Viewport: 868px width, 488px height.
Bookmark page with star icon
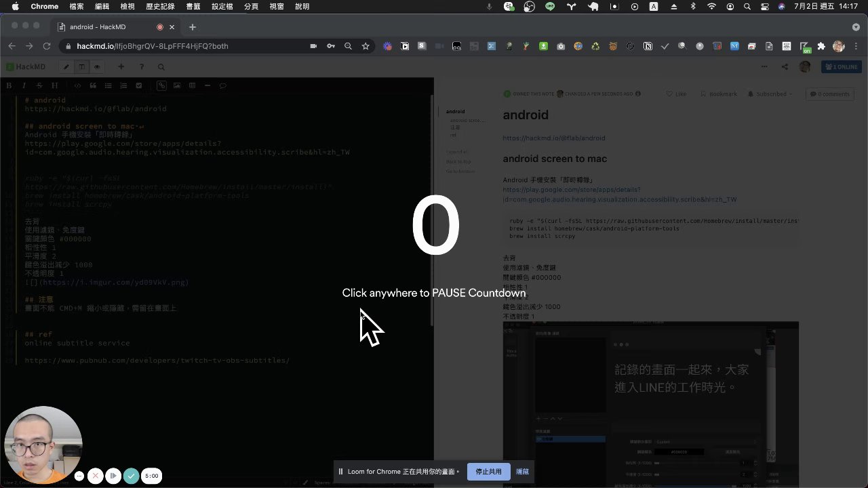tap(366, 46)
